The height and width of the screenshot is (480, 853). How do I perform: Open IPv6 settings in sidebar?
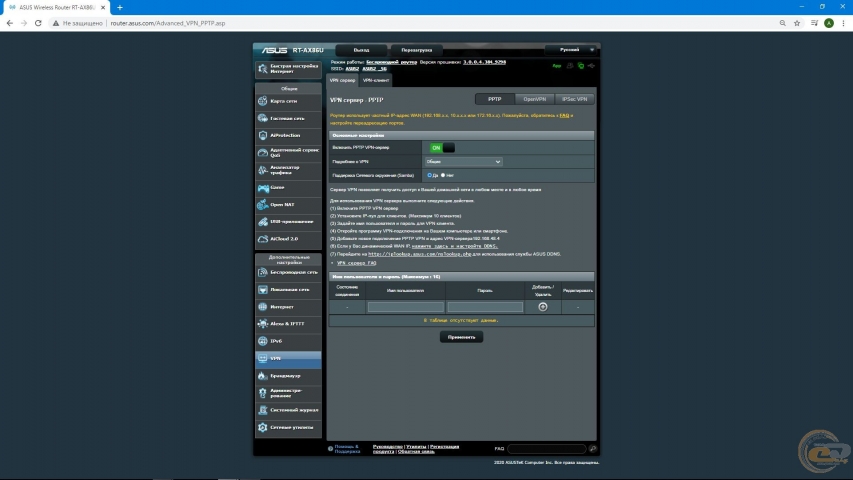coord(288,341)
